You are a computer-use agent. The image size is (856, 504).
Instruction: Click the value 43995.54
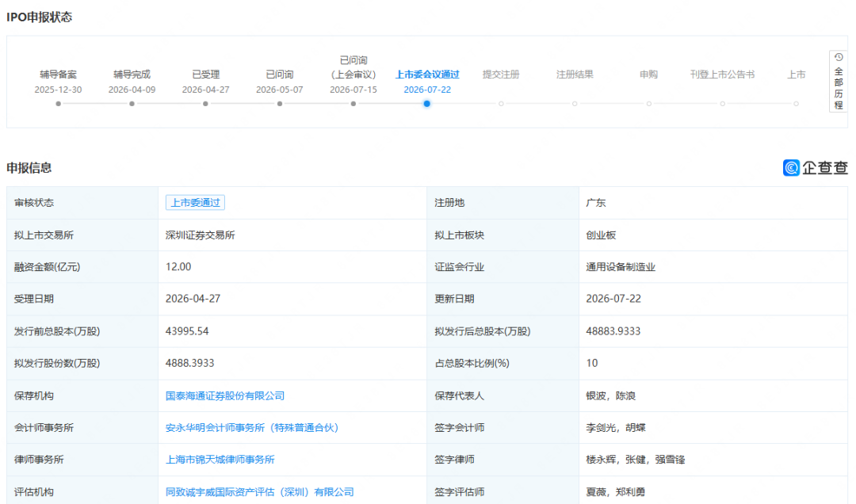pyautogui.click(x=187, y=331)
